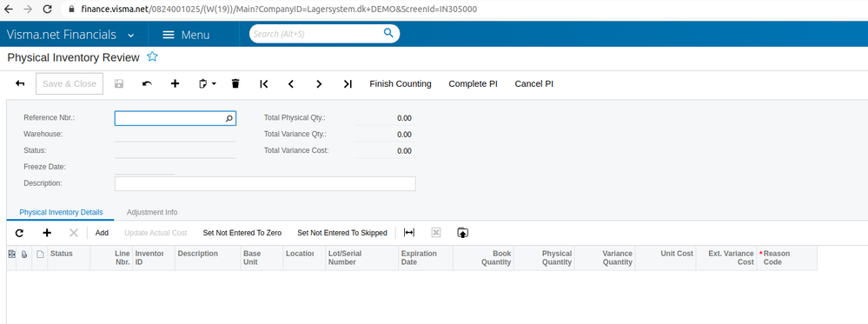Click the Base Unit column header

point(262,258)
